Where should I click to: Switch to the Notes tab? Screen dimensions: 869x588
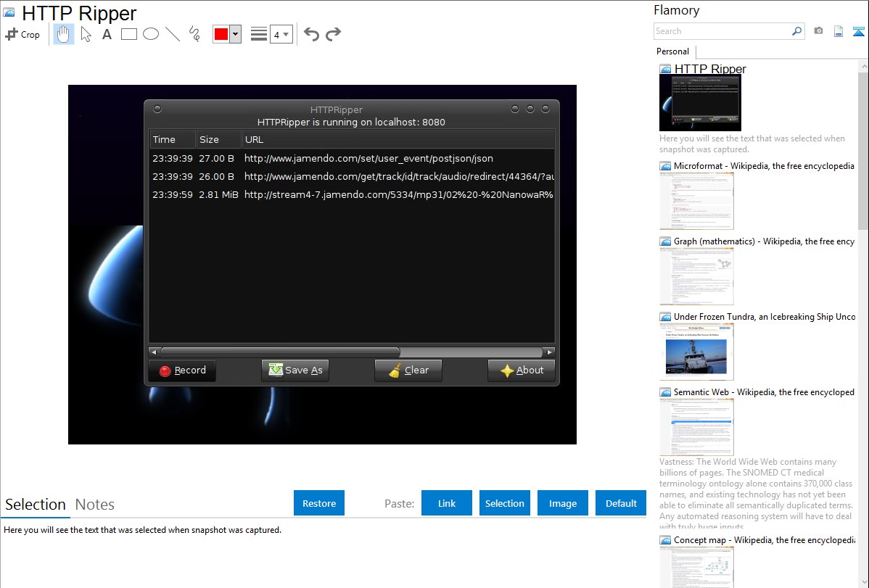coord(95,505)
